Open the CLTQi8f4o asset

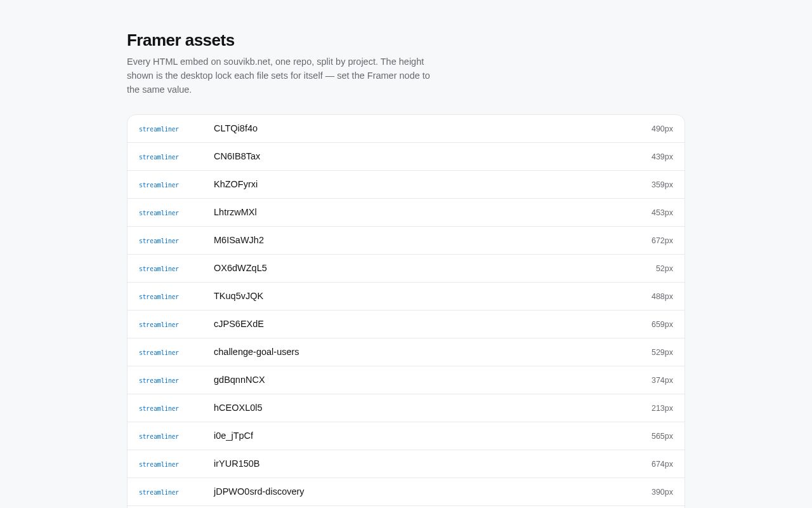click(406, 129)
